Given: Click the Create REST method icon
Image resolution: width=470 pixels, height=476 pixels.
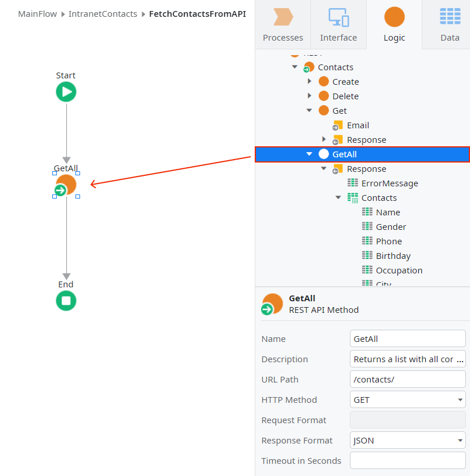Looking at the screenshot, I should pos(323,81).
